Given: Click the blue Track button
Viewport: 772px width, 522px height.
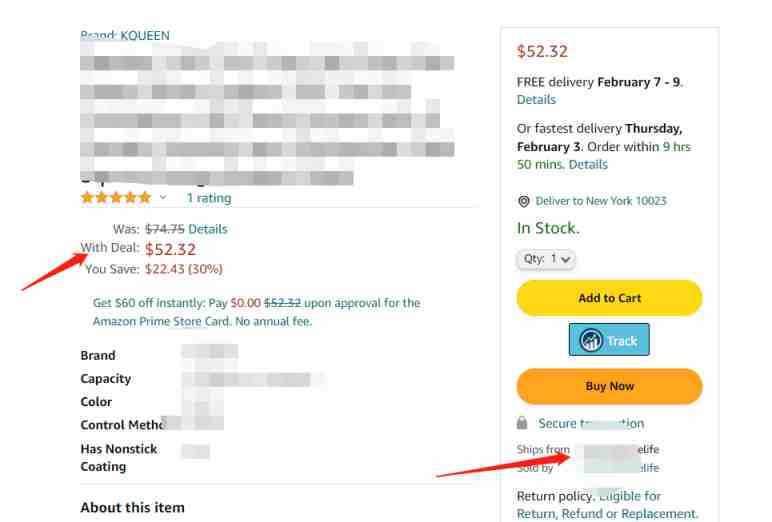Looking at the screenshot, I should tap(609, 340).
